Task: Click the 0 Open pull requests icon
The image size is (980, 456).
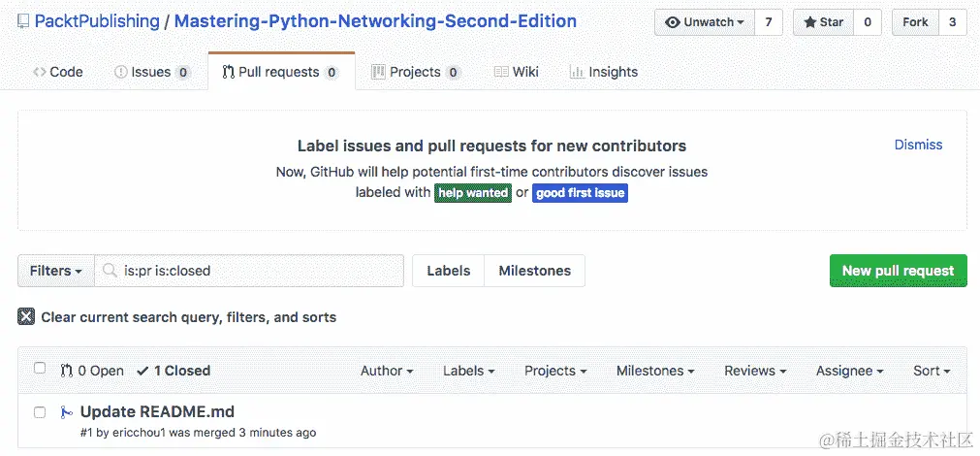Action: (x=67, y=371)
